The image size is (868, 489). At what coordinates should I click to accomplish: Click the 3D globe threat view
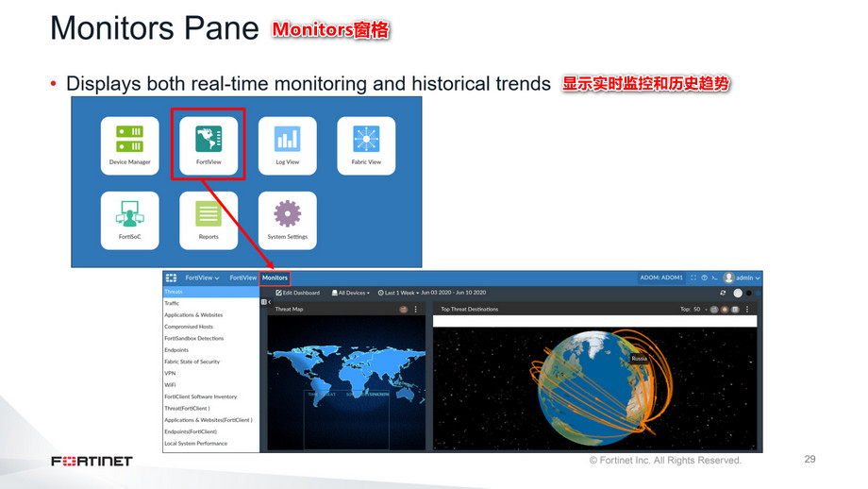click(x=595, y=388)
